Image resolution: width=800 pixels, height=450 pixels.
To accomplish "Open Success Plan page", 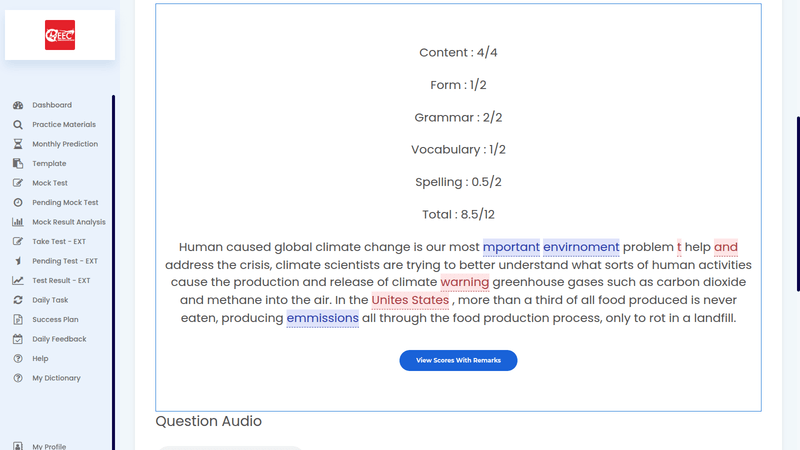I will [x=55, y=319].
